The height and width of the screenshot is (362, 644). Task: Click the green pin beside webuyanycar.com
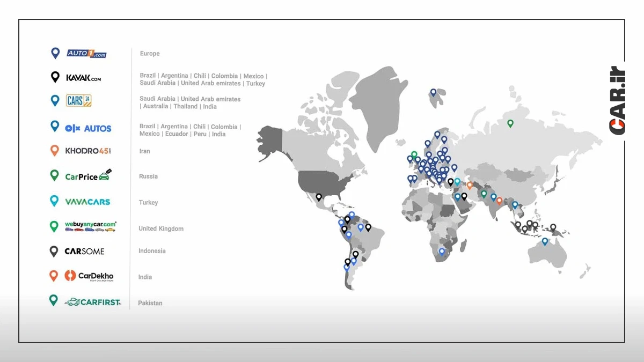(54, 226)
